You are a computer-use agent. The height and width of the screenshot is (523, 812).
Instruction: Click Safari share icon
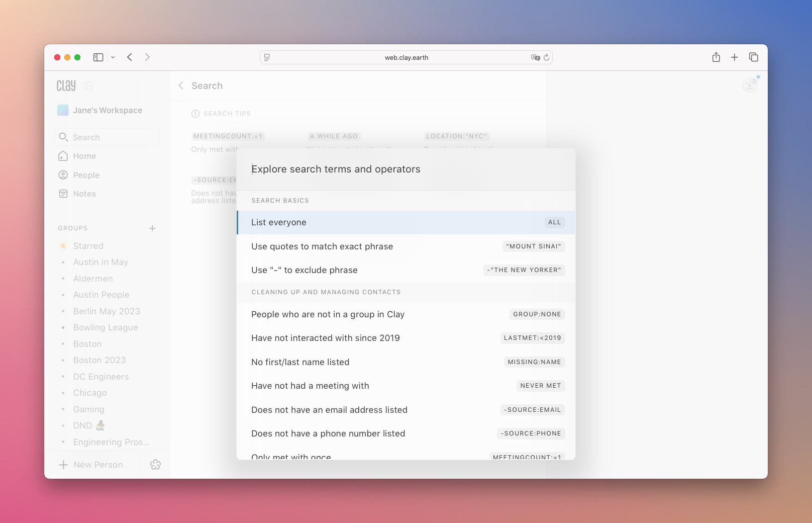click(716, 57)
